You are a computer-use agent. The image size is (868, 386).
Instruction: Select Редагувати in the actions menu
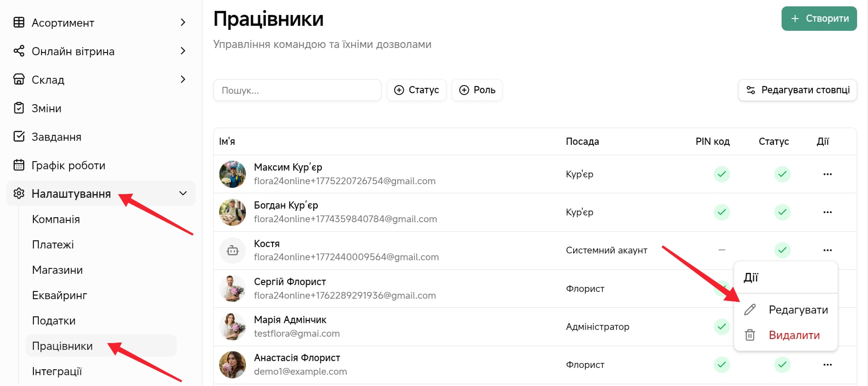798,310
